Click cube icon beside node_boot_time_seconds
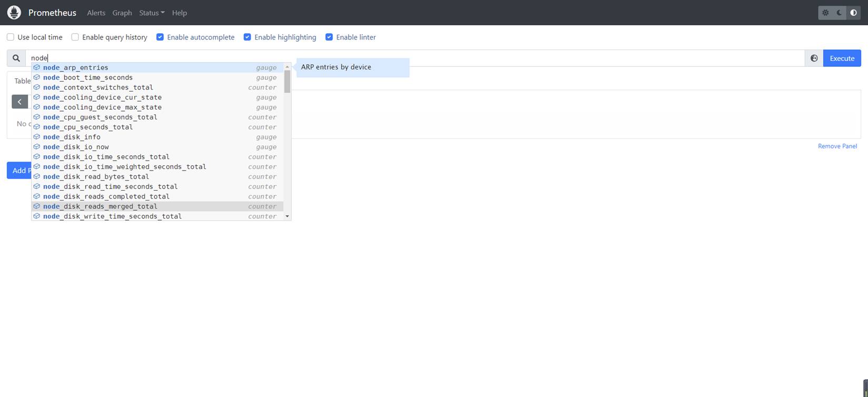The width and height of the screenshot is (868, 397). [x=37, y=77]
